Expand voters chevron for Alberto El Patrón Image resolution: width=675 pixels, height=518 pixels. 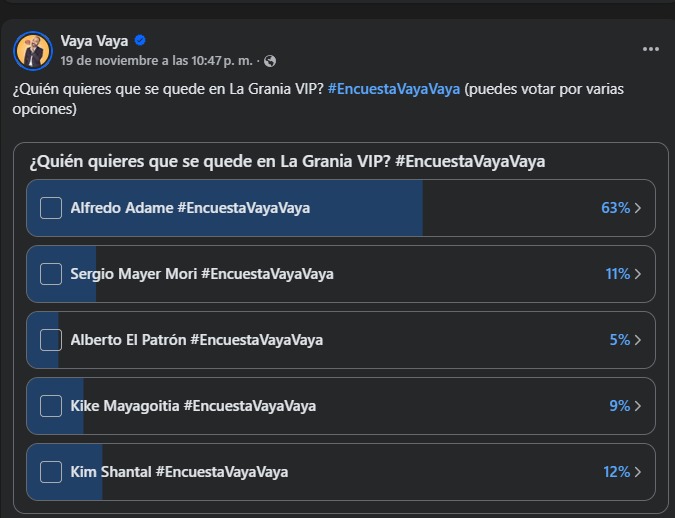638,340
